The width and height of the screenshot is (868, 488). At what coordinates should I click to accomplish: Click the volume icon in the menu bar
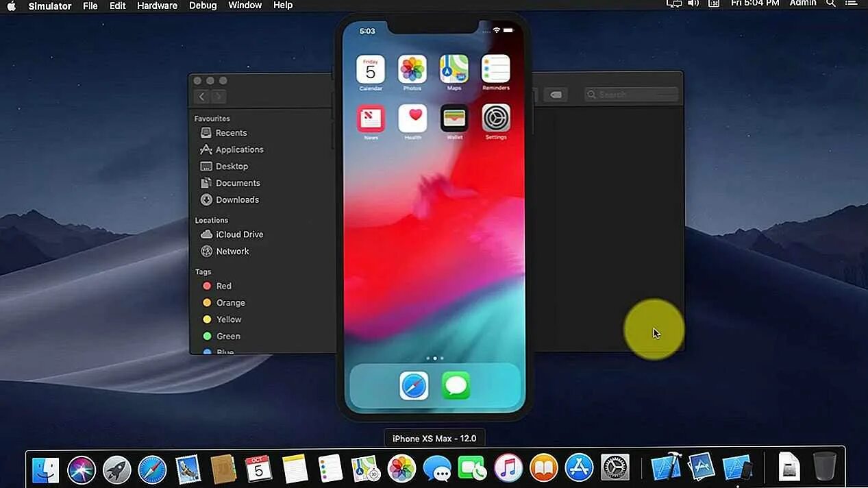pyautogui.click(x=693, y=3)
